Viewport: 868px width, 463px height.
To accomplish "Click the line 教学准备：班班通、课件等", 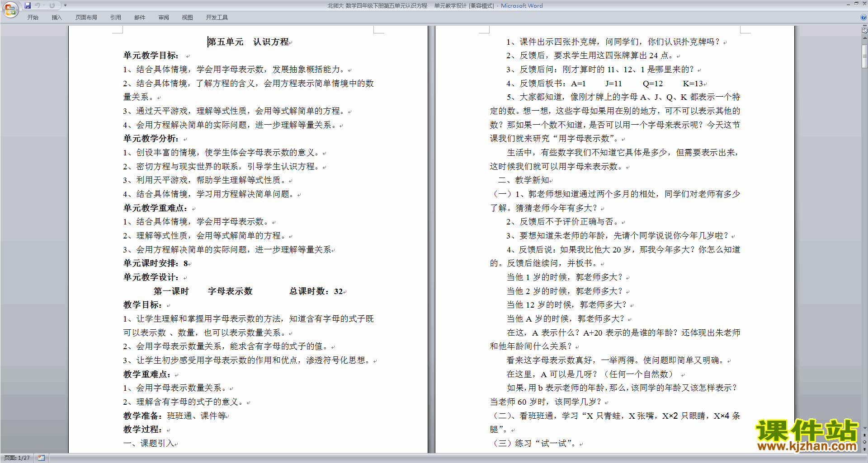I will (x=175, y=416).
